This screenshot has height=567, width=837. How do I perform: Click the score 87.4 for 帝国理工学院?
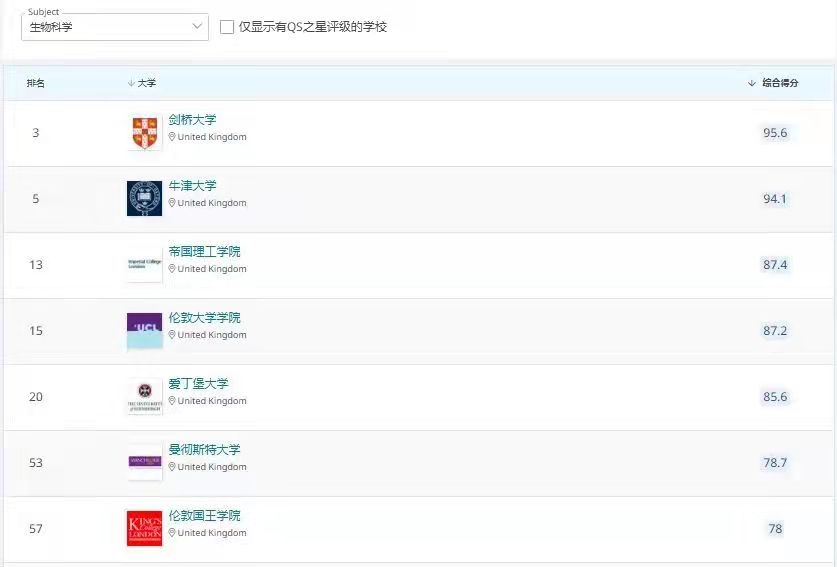pos(775,264)
